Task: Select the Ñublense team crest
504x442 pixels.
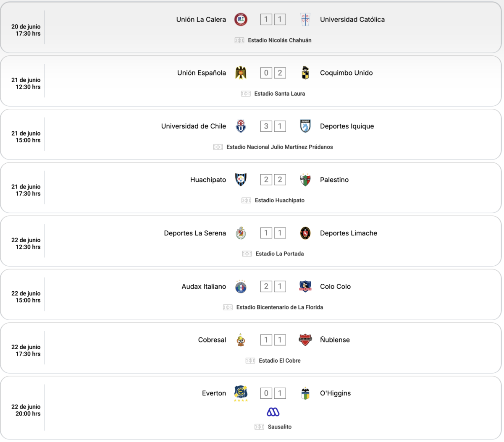Action: pyautogui.click(x=305, y=340)
